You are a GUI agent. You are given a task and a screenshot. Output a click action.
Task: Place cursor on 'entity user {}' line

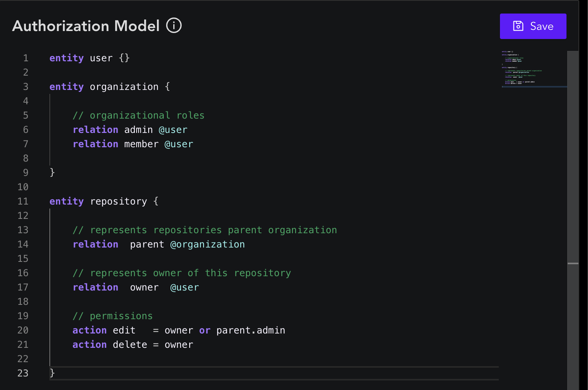pos(90,58)
